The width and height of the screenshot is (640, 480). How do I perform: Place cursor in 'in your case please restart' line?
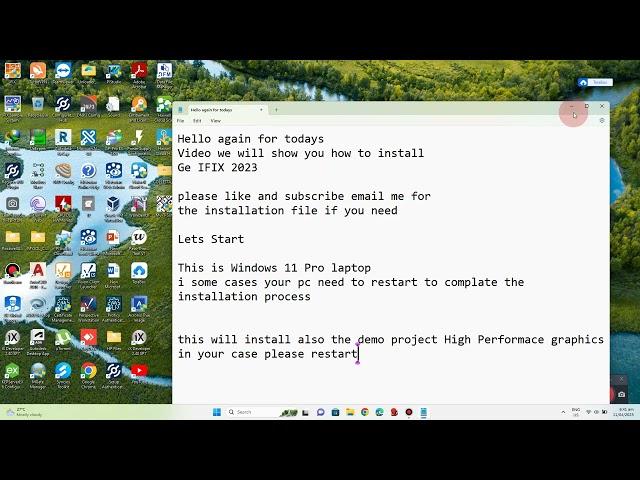pyautogui.click(x=267, y=353)
